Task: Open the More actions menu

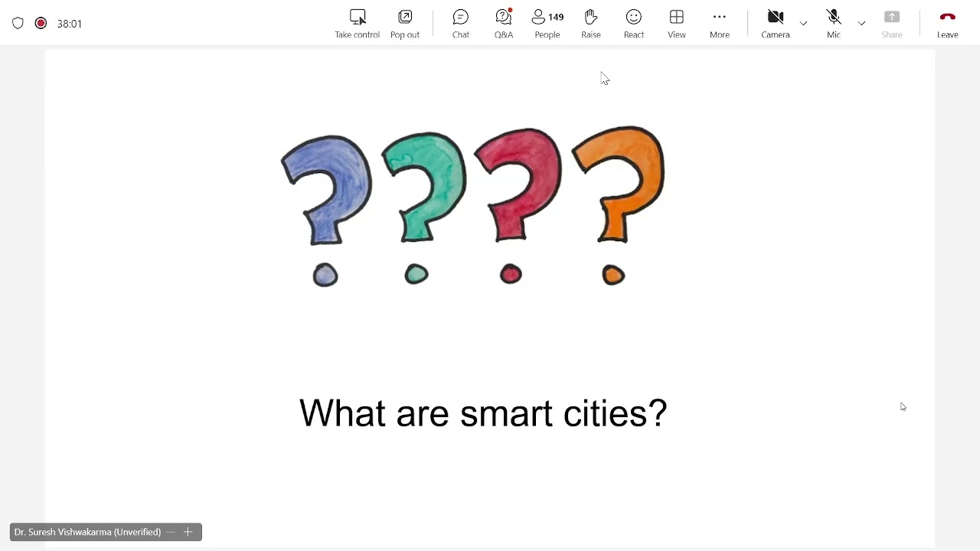Action: (720, 24)
